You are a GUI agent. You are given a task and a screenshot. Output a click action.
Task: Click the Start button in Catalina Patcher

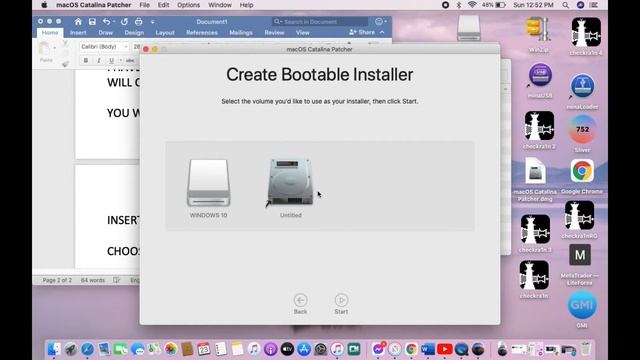(x=341, y=304)
